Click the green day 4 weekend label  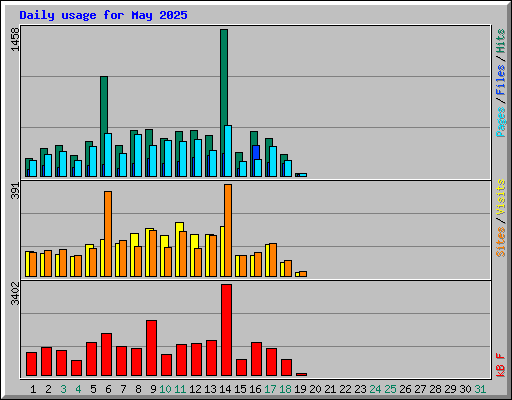click(78, 389)
